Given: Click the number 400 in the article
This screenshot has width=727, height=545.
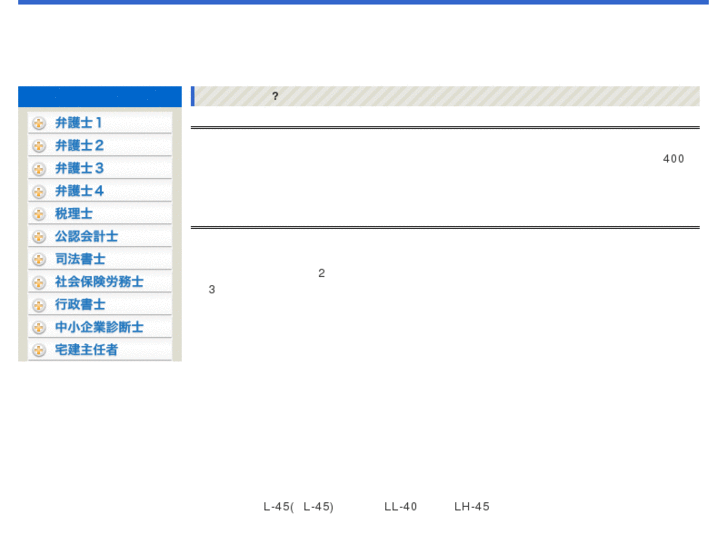Looking at the screenshot, I should 673,159.
